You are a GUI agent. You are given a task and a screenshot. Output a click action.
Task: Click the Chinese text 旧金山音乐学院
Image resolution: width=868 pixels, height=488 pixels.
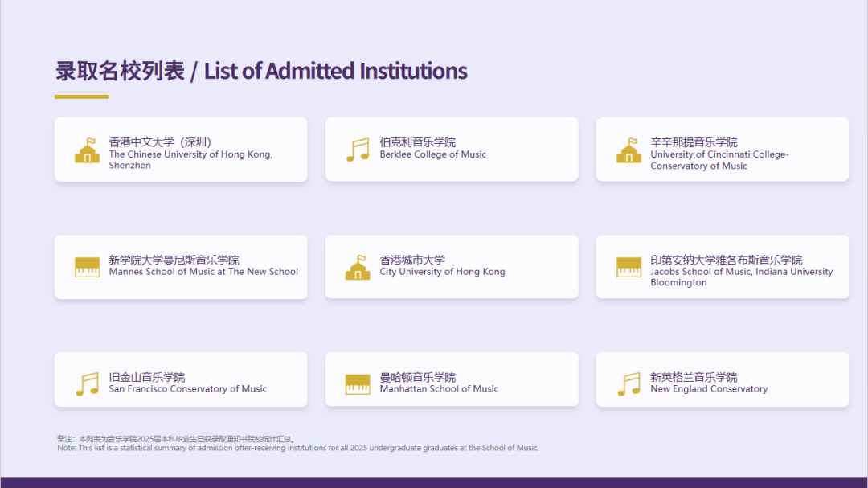pyautogui.click(x=147, y=377)
